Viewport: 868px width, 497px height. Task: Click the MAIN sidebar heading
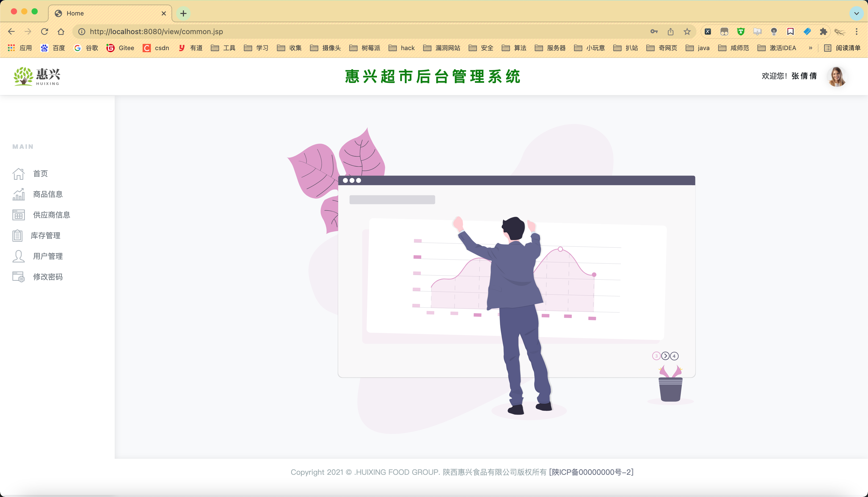23,147
